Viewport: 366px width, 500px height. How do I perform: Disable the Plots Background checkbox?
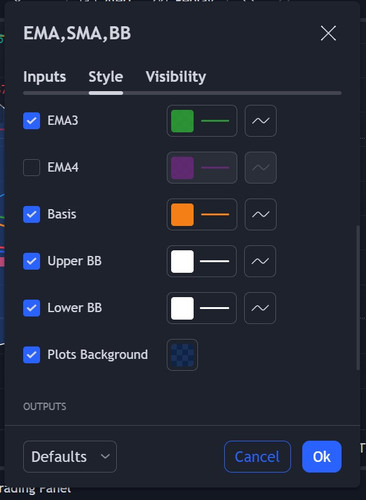(32, 355)
